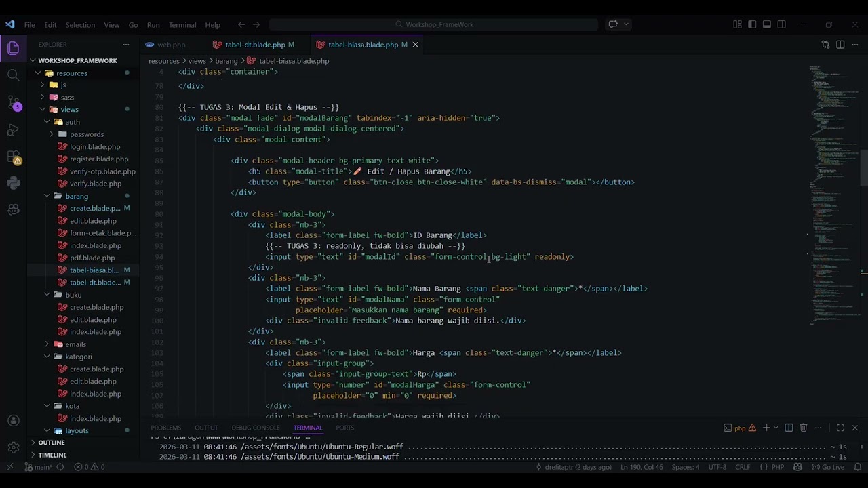Image resolution: width=868 pixels, height=488 pixels.
Task: Expand the OUTLINE section
Action: 52,443
